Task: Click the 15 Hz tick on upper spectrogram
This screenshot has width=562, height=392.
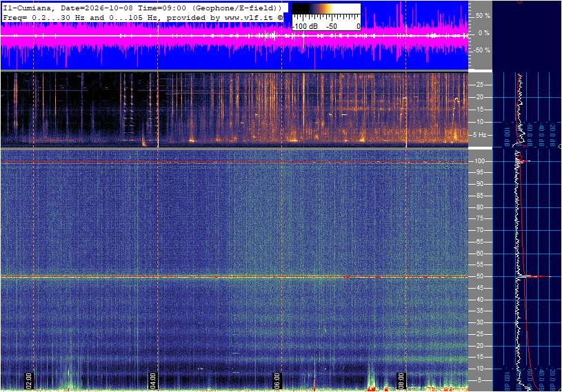Action: point(479,110)
